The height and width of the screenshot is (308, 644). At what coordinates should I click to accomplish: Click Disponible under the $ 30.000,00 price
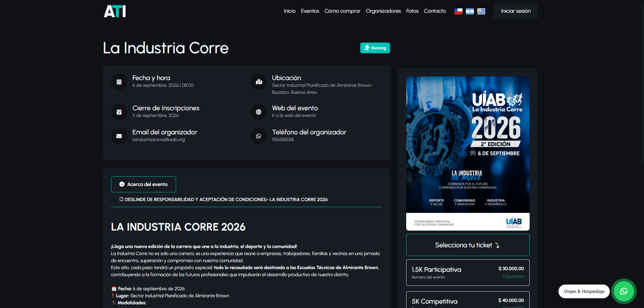click(513, 276)
